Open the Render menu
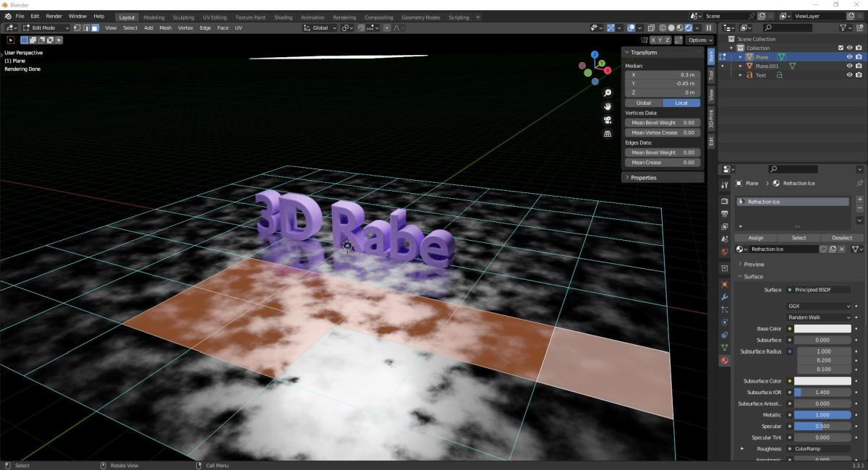Viewport: 868px width, 470px height. click(x=54, y=16)
